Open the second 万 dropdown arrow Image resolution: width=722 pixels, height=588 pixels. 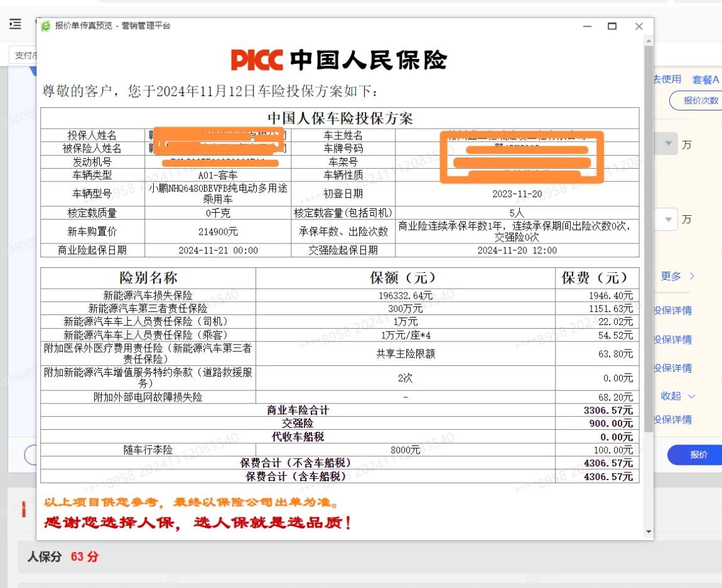(668, 219)
